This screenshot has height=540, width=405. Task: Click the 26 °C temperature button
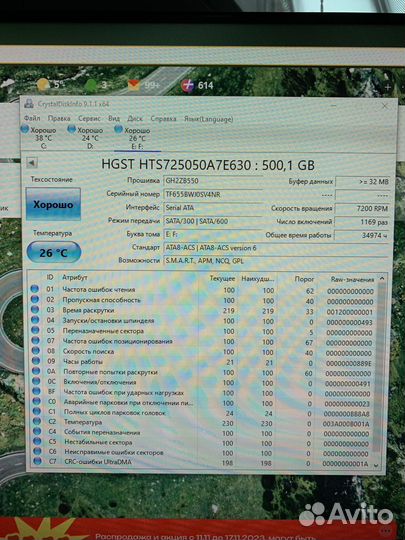tap(54, 253)
